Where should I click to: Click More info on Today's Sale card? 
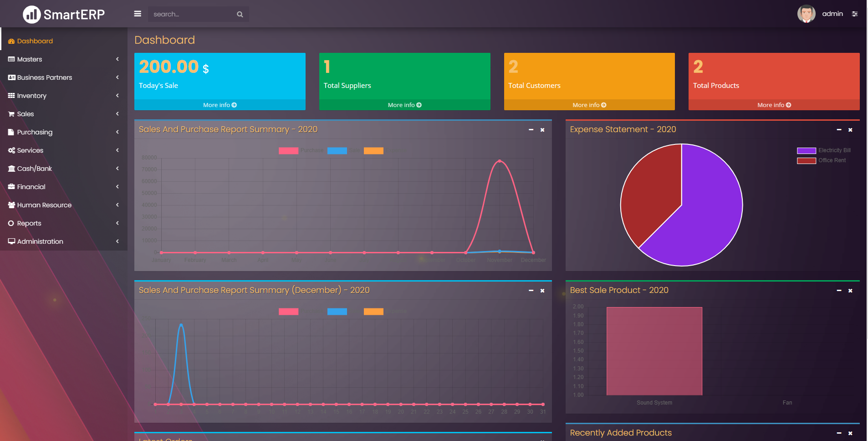tap(220, 105)
